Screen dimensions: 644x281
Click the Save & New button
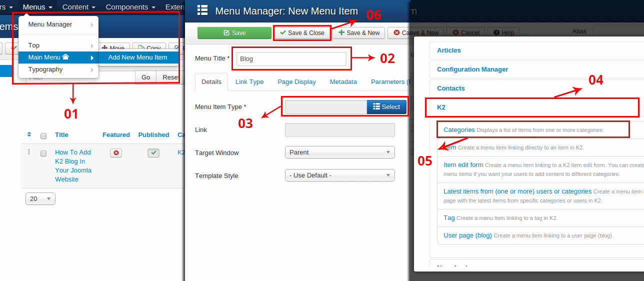click(358, 33)
